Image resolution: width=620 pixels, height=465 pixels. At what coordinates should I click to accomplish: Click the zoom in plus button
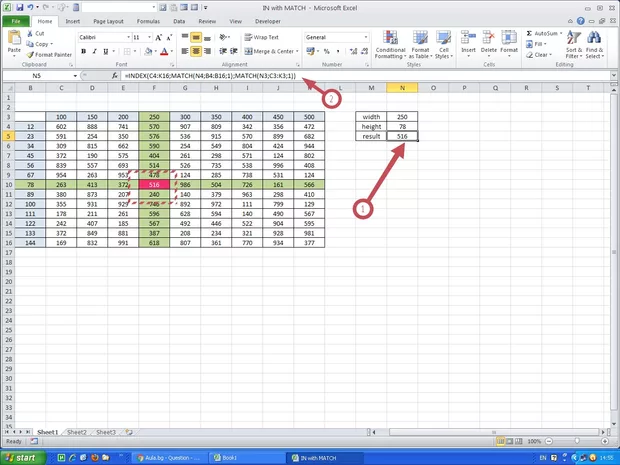pyautogui.click(x=605, y=441)
